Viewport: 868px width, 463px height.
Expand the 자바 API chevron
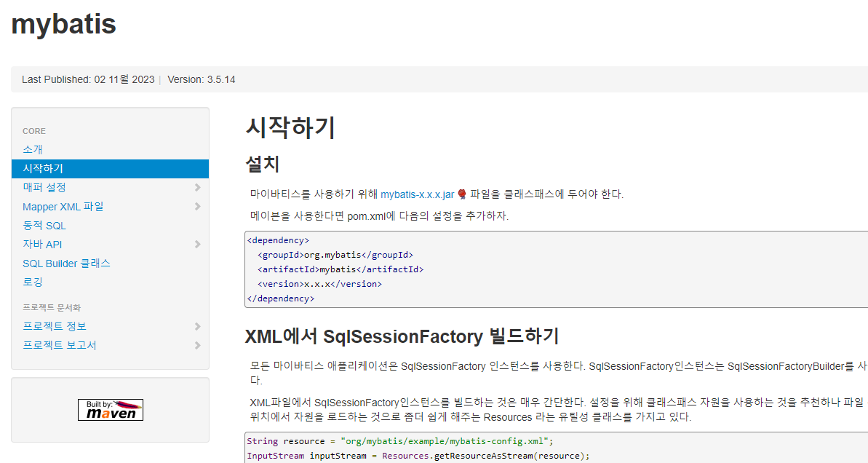[198, 244]
